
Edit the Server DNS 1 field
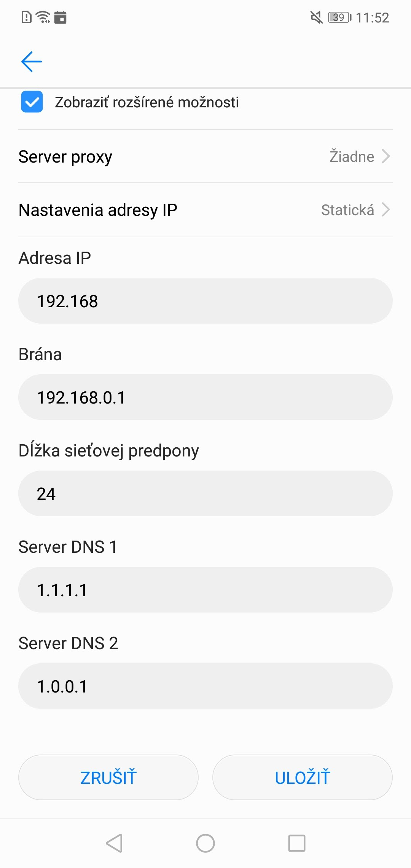205,590
